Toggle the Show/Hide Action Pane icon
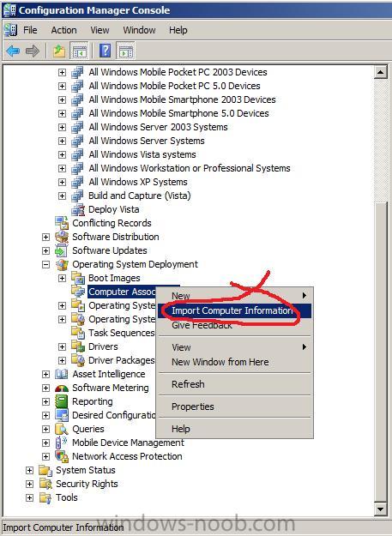Viewport: 392px width, 536px height. coord(126,51)
